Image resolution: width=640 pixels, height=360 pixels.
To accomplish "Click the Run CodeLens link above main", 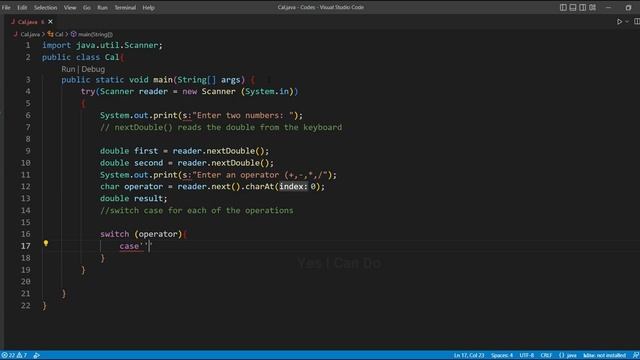I will tap(68, 69).
